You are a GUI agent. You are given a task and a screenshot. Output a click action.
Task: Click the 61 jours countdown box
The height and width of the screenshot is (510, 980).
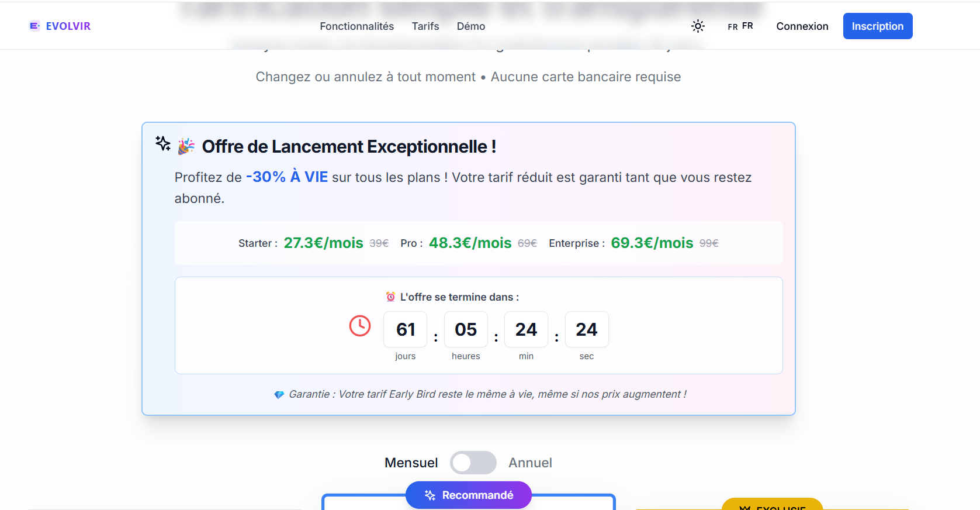click(x=406, y=329)
